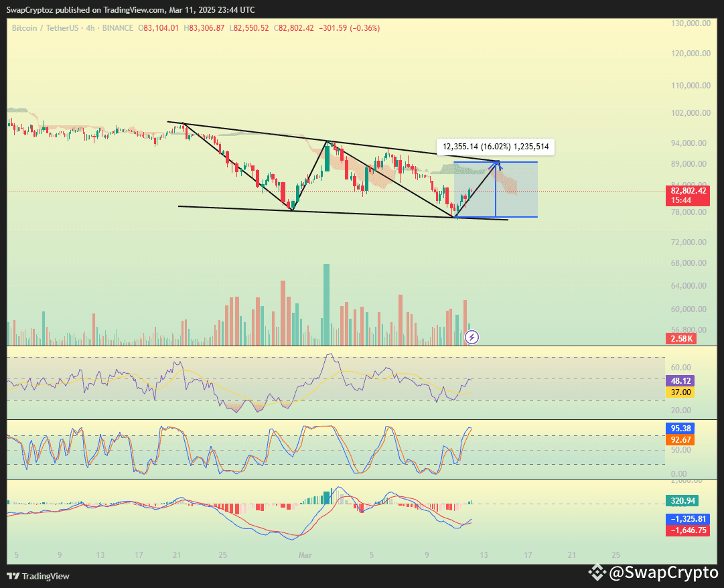Select the measurement tooltip showing 12,355.14 (16.02%)
Image resolution: width=724 pixels, height=588 pixels.
coord(495,147)
